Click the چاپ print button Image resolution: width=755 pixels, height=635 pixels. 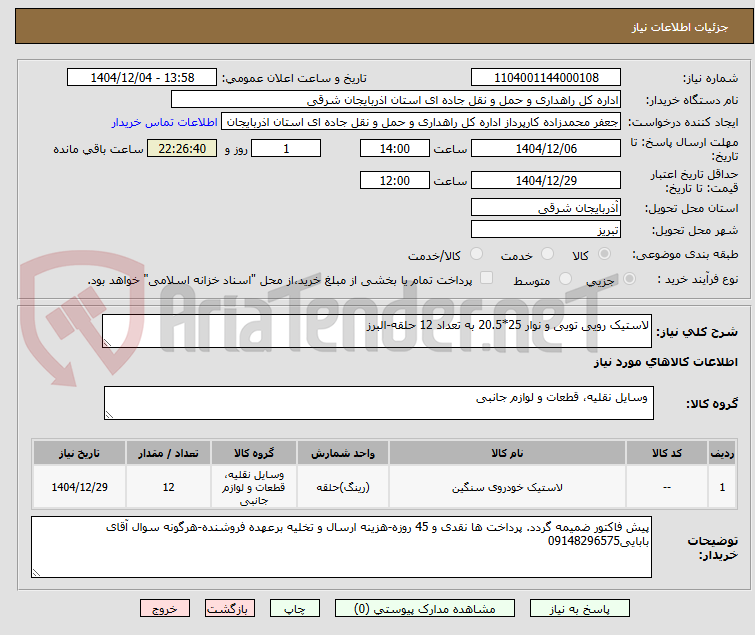(295, 609)
